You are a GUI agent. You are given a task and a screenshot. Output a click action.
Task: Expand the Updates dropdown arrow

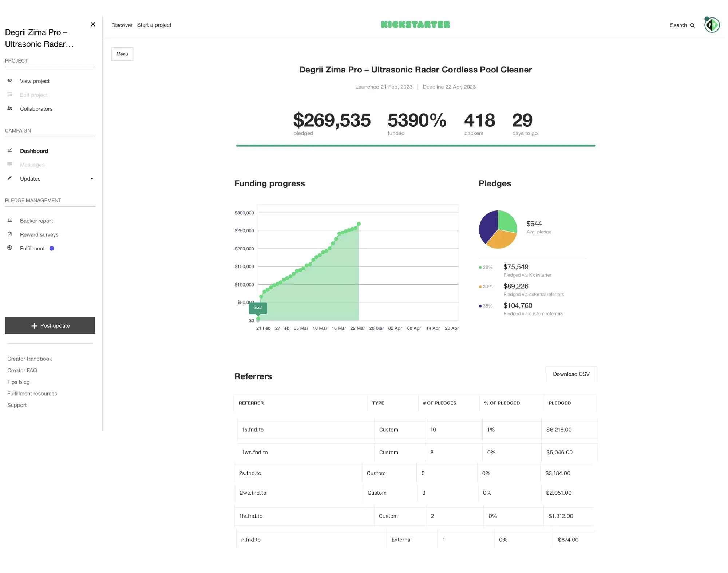pos(92,179)
